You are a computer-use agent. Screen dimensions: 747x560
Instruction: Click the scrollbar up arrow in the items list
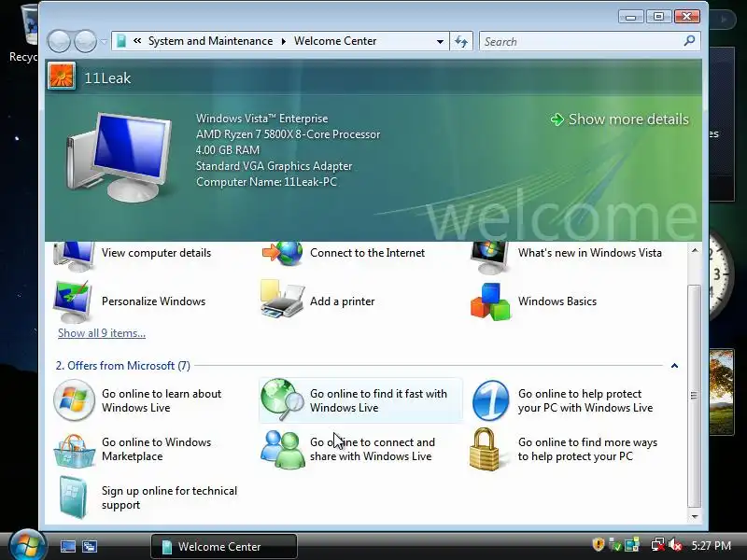[x=695, y=250]
